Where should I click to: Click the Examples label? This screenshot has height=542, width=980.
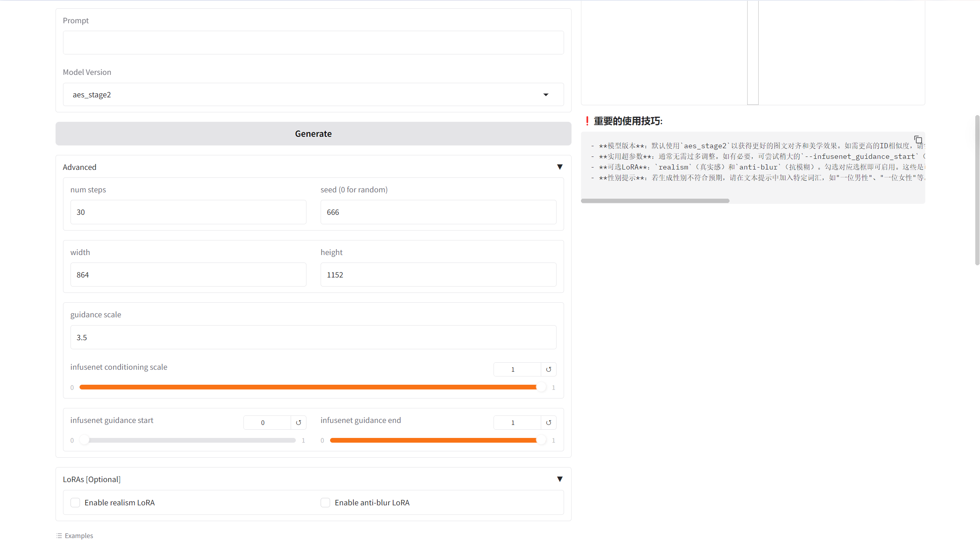(x=79, y=536)
